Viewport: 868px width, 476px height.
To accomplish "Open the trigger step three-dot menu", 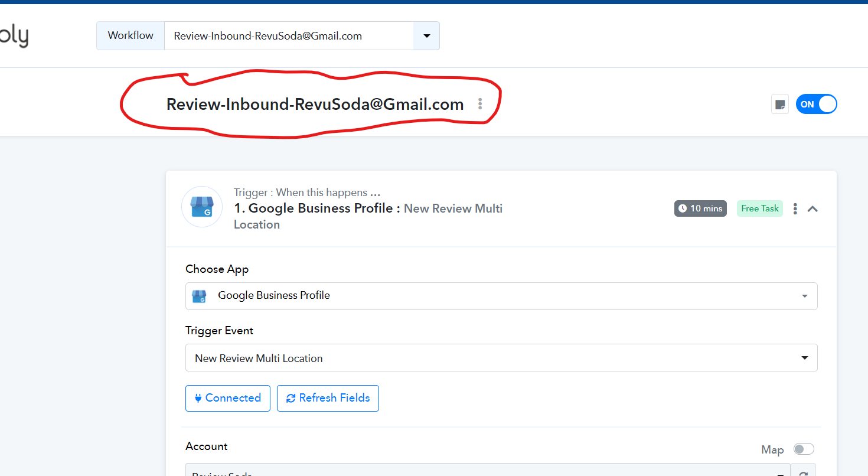I will [795, 208].
